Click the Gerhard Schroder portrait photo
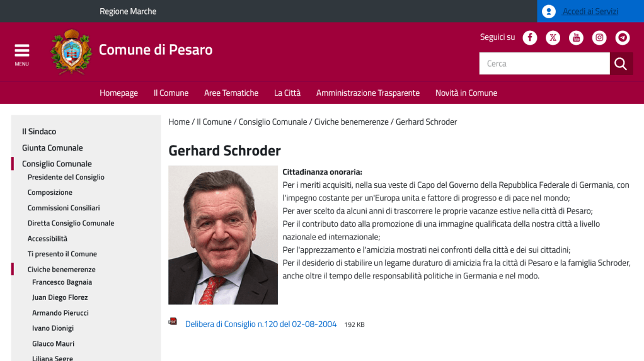The width and height of the screenshot is (644, 361). point(223,235)
